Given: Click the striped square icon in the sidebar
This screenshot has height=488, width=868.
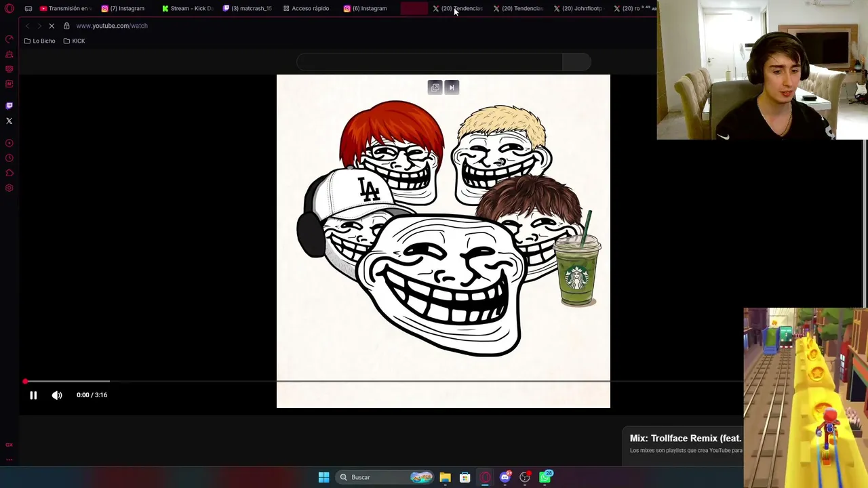Looking at the screenshot, I should pos(9,69).
